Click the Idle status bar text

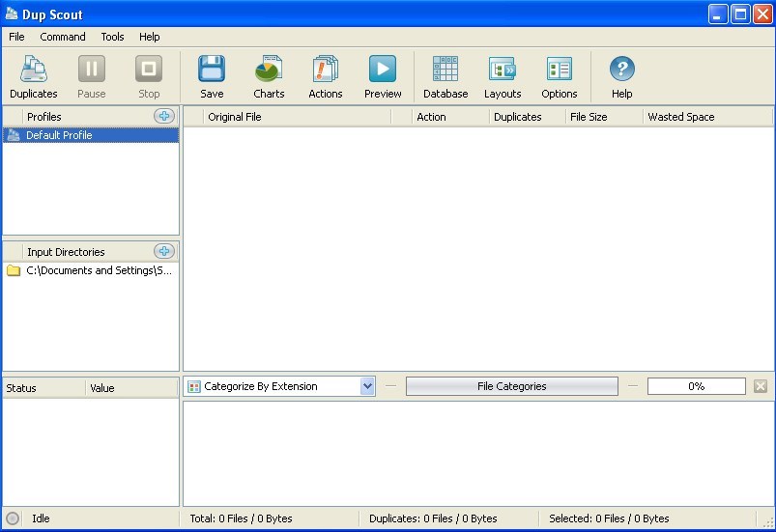[x=41, y=518]
